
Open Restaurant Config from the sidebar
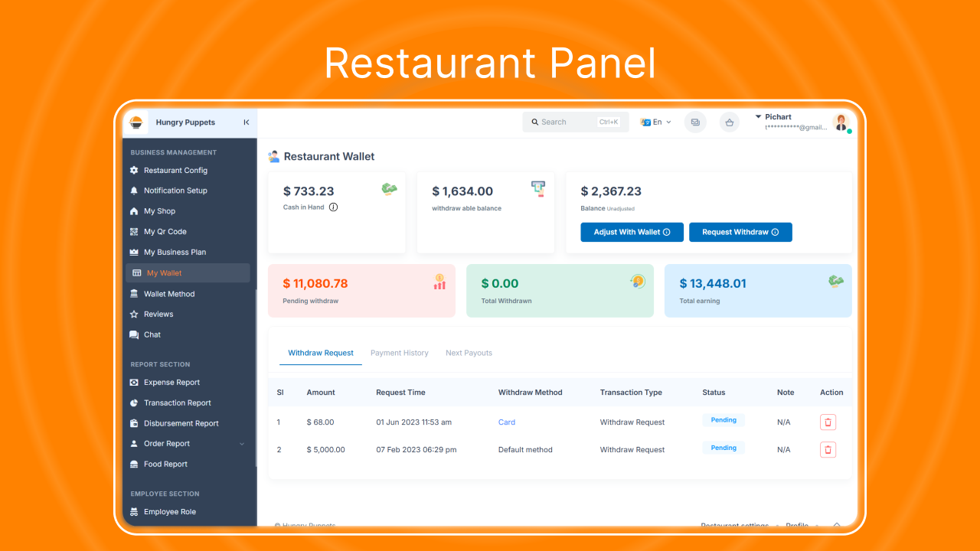tap(175, 170)
